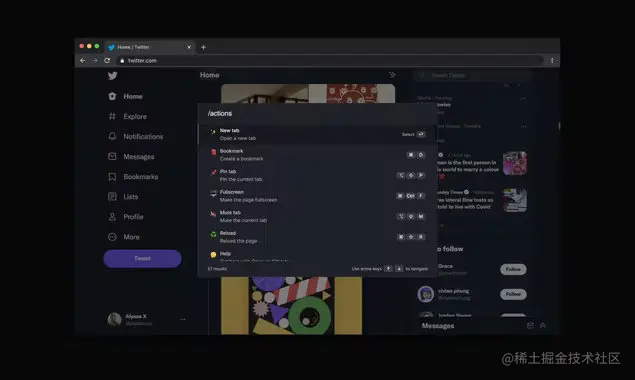Open a new browser tab with plus
Viewport: 635px width, 380px height.
203,47
